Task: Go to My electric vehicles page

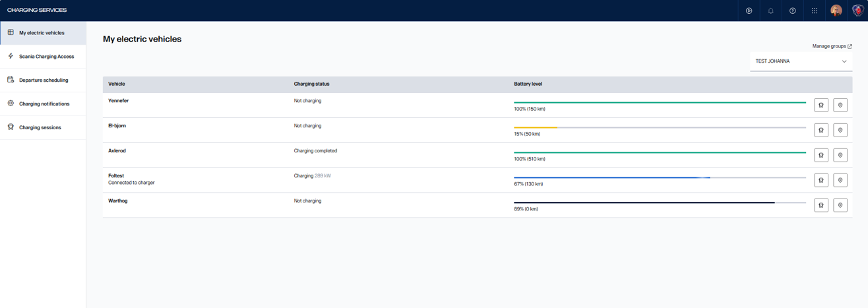Action: click(x=43, y=33)
